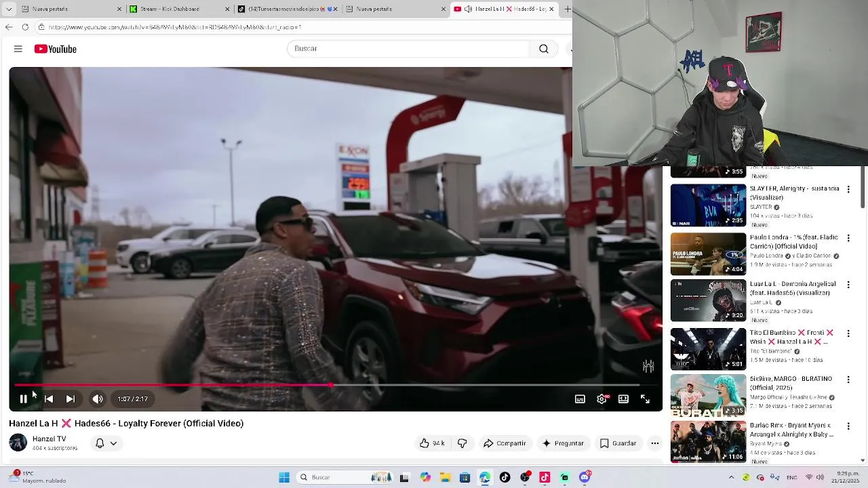Switch to theater mode view
Screen dimensions: 868x488
623,399
